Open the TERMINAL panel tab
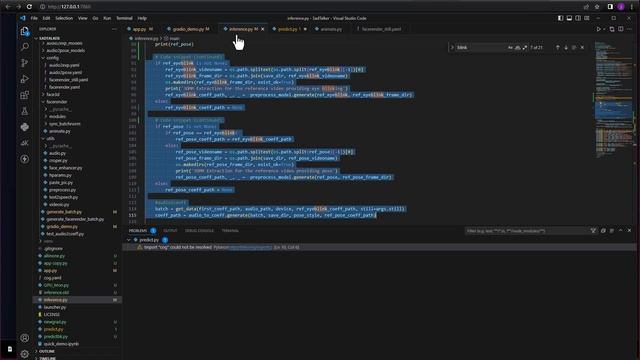 tap(230, 231)
